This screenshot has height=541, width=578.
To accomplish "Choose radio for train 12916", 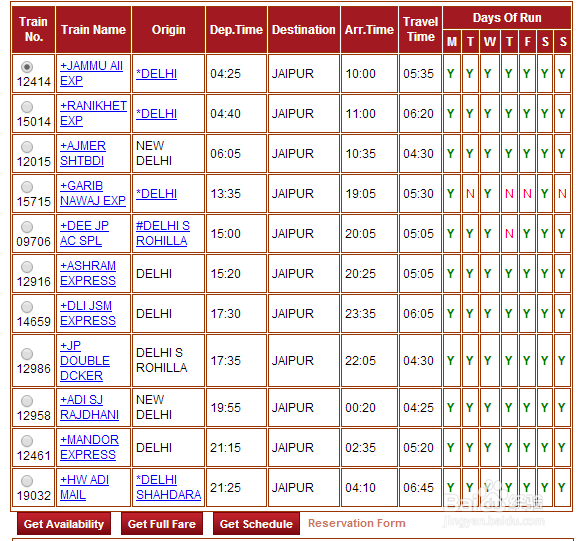I will [x=27, y=267].
